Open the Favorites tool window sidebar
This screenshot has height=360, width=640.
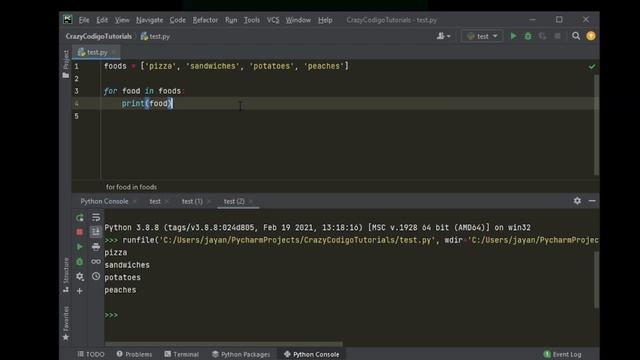66,323
